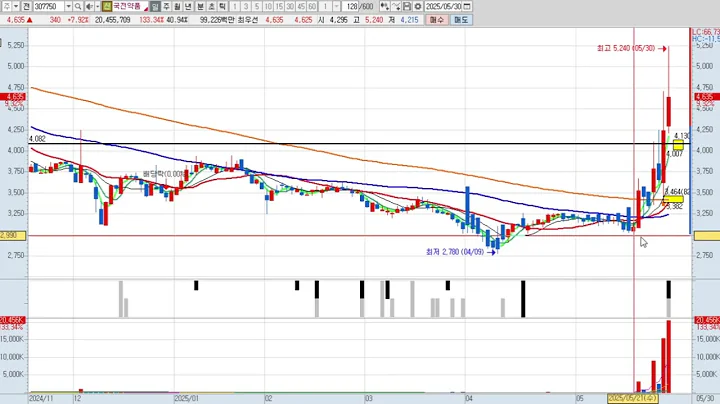Select the 일 daily chart period
Viewport: 720px width, 404px height.
click(x=155, y=6)
